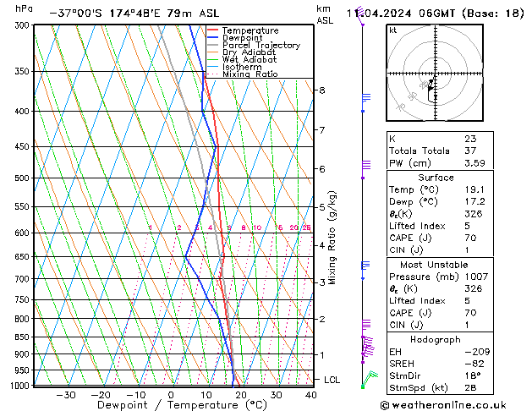Click the -30 temperature axis label

click(65, 395)
